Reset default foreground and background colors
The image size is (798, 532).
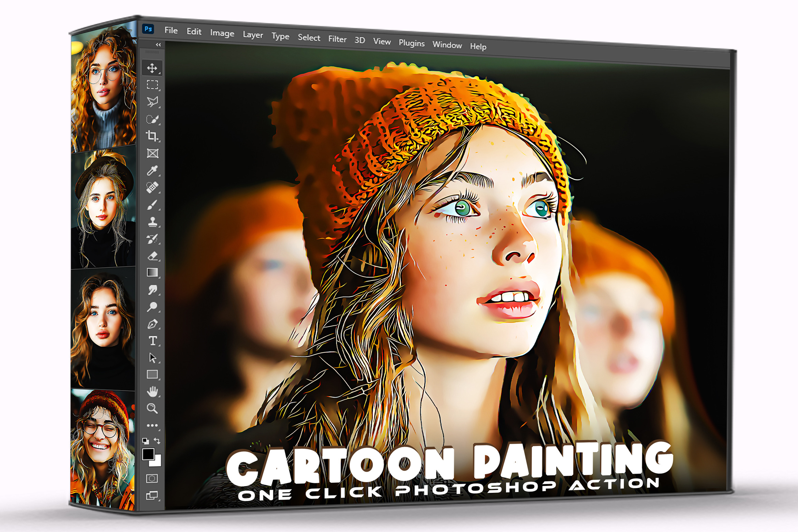tap(146, 441)
